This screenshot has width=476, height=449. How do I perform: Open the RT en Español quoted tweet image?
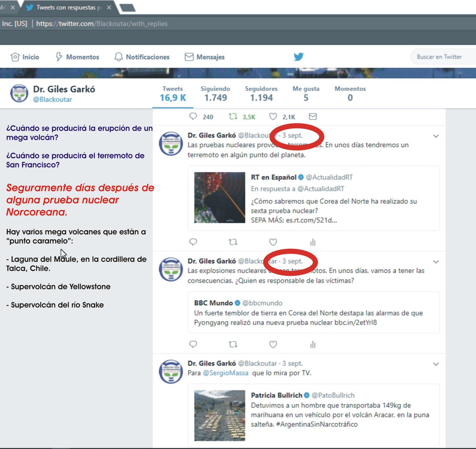click(x=220, y=197)
